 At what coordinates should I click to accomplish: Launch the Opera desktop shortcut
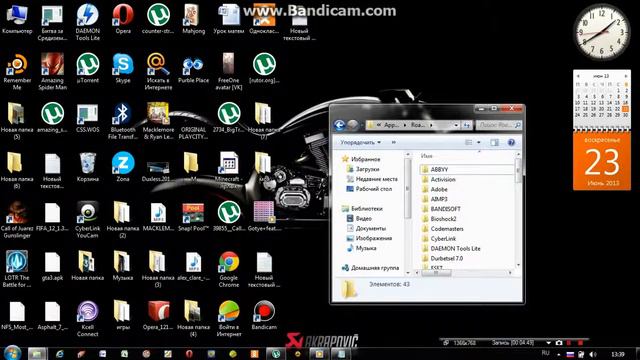pyautogui.click(x=123, y=19)
